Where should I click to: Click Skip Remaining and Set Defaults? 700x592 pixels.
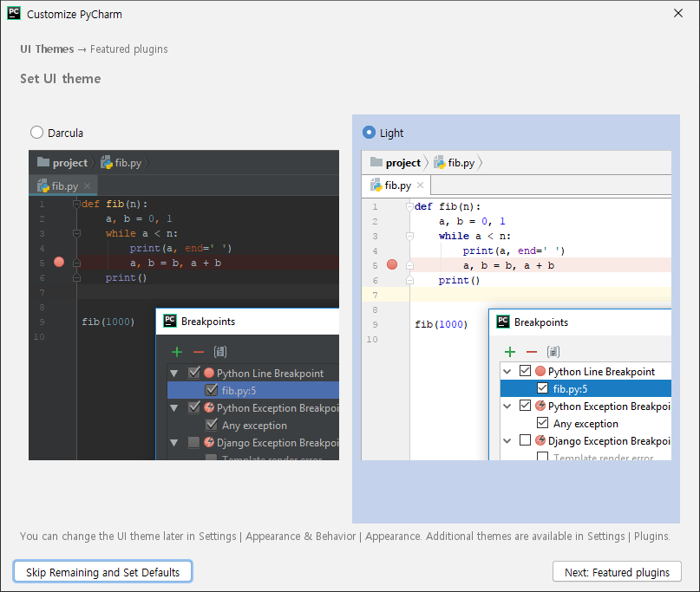[x=102, y=571]
